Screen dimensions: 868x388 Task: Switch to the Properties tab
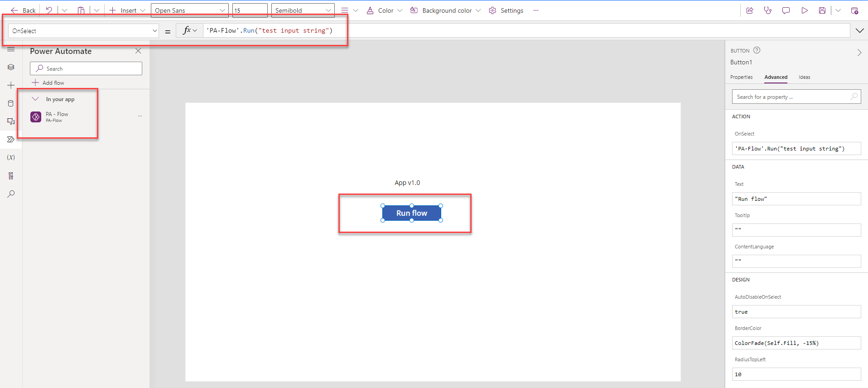point(741,77)
